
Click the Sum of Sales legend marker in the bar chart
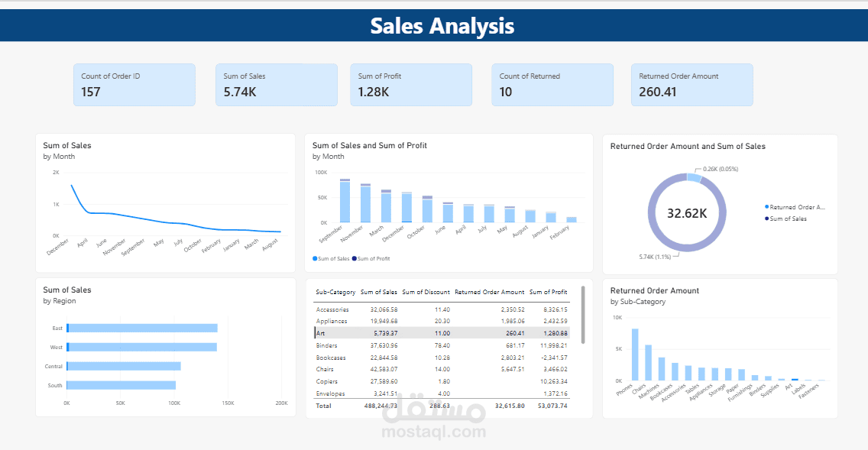tap(315, 258)
